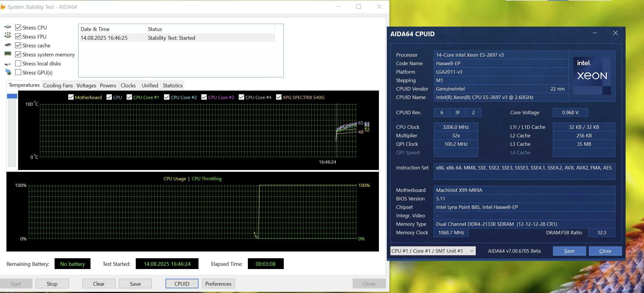Click the Clear button
This screenshot has width=644, height=293.
point(99,284)
